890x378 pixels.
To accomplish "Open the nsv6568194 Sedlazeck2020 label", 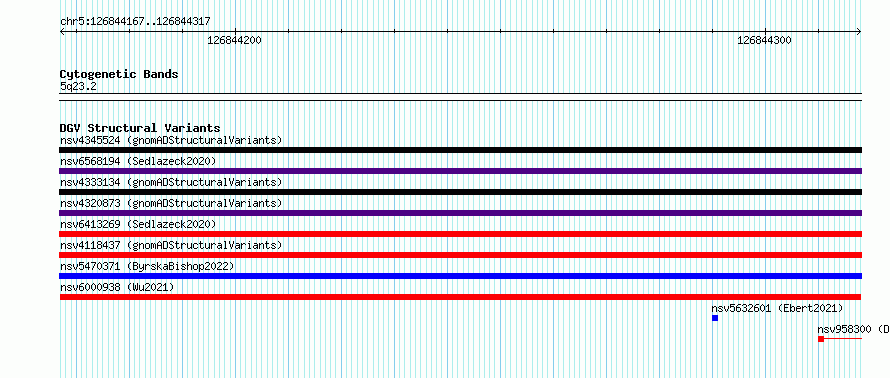I will click(x=138, y=161).
